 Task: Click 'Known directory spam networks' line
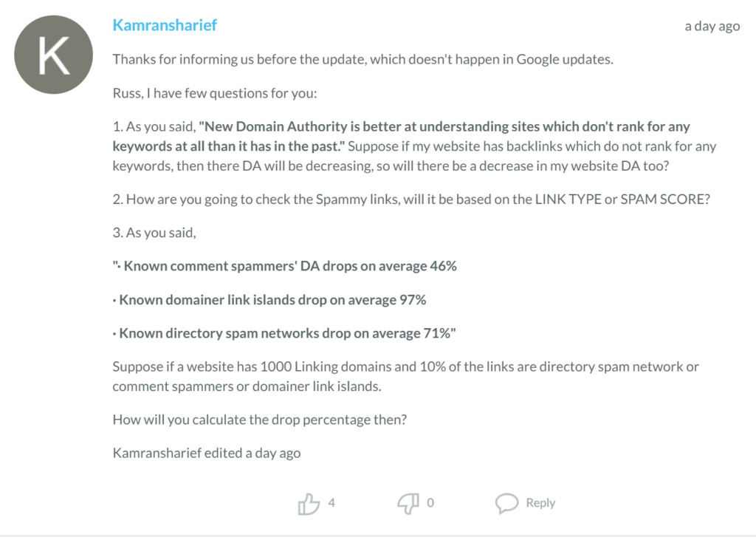(x=284, y=333)
